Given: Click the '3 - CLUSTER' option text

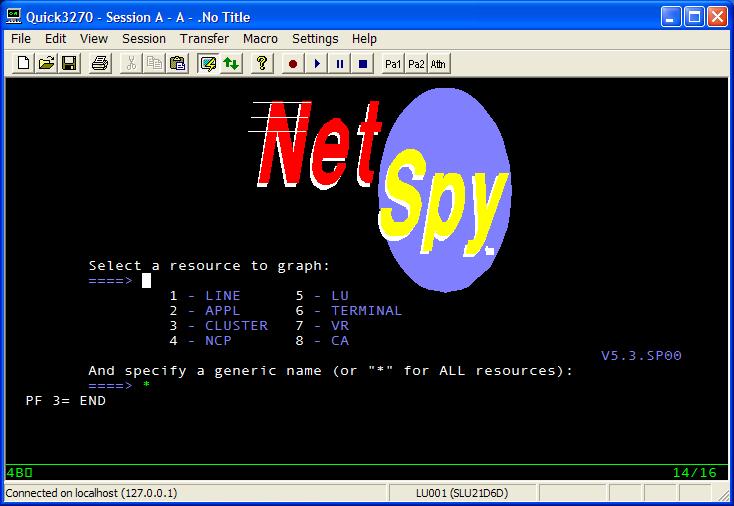Looking at the screenshot, I should 219,325.
